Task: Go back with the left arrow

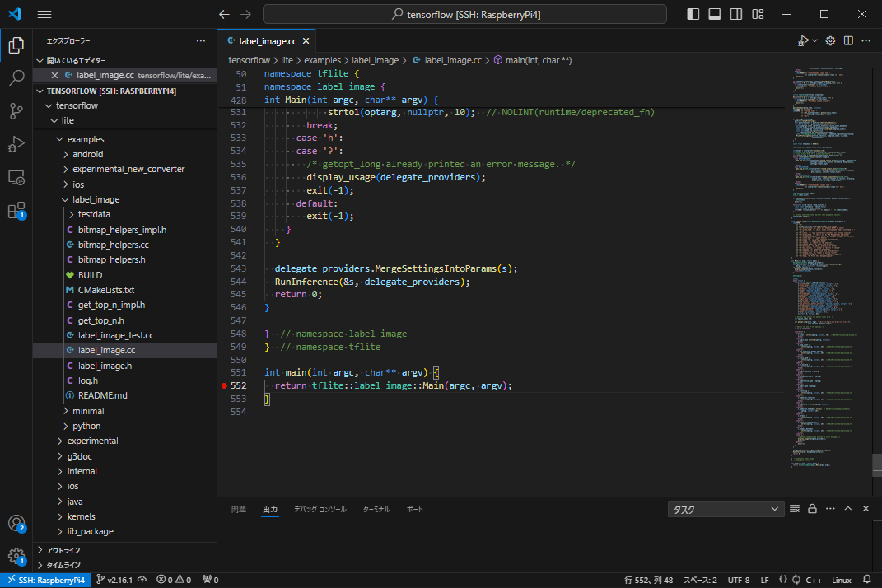Action: tap(224, 15)
